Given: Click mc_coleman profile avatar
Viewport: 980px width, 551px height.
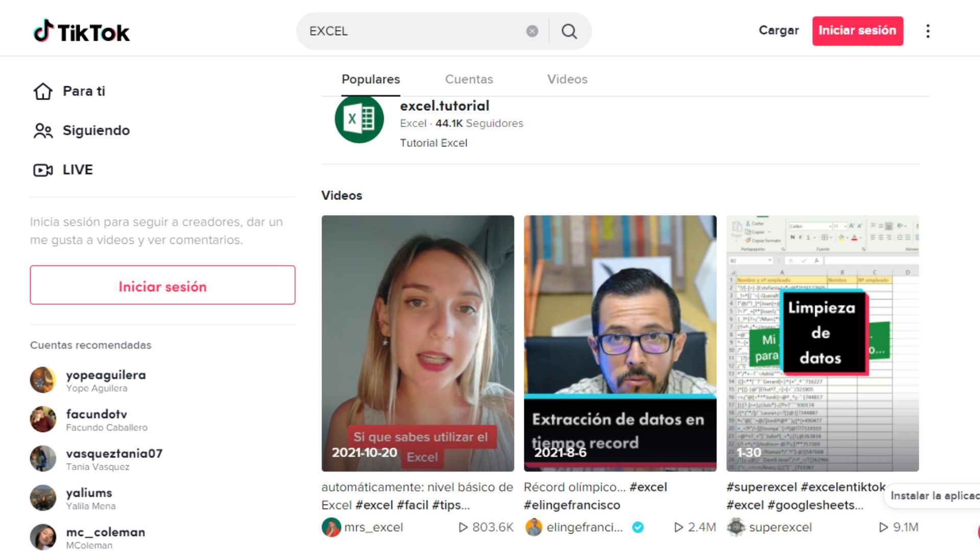Looking at the screenshot, I should pyautogui.click(x=43, y=537).
